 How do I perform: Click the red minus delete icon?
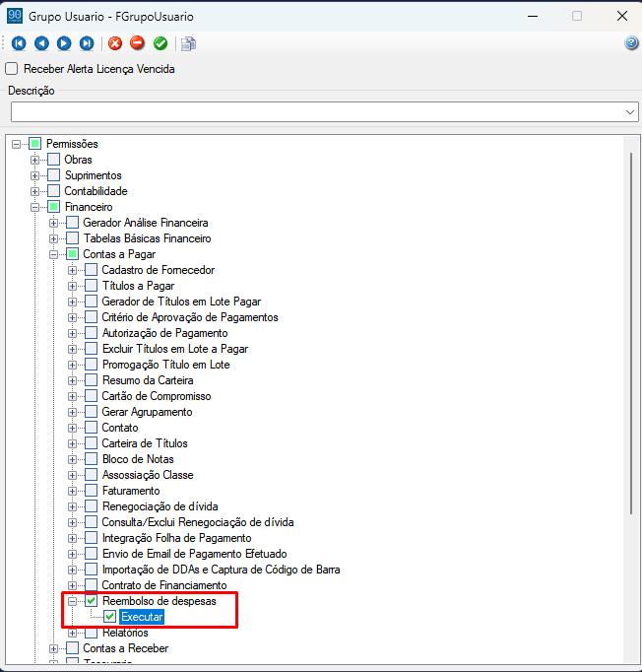138,42
